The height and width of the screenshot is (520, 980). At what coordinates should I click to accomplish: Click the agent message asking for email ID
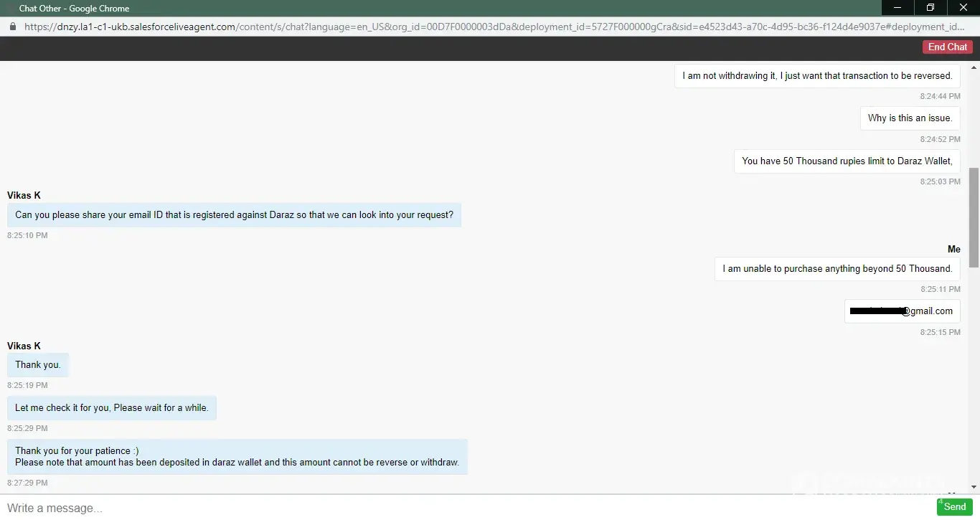point(234,215)
